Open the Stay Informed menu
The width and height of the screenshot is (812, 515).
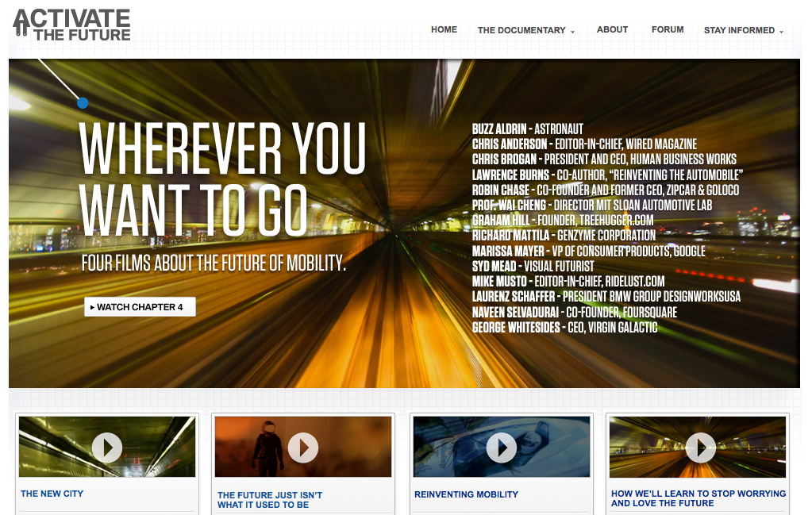(x=739, y=30)
